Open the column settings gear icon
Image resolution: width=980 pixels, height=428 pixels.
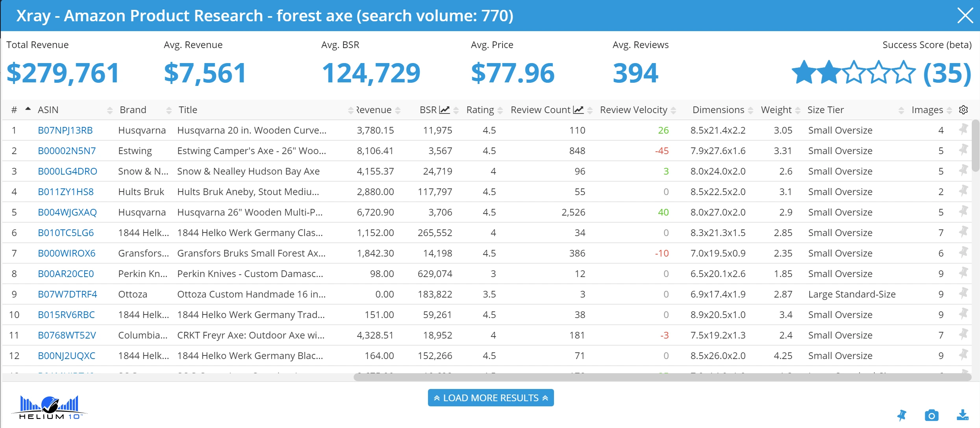tap(963, 110)
